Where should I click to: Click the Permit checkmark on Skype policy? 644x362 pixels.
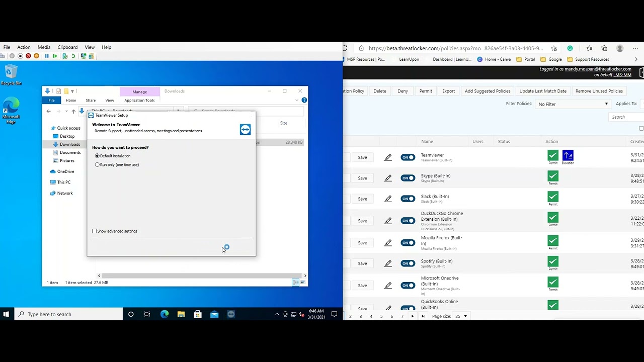(x=553, y=176)
